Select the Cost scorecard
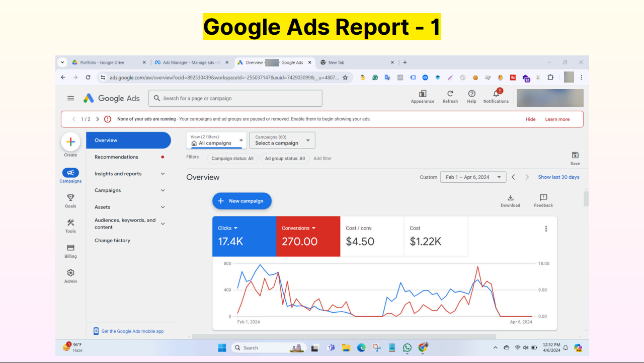 pyautogui.click(x=436, y=236)
